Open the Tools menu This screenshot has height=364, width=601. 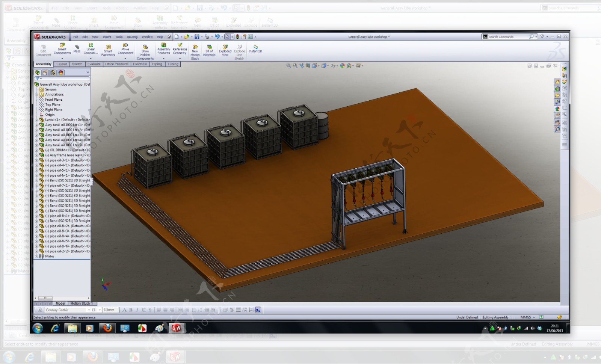click(119, 37)
